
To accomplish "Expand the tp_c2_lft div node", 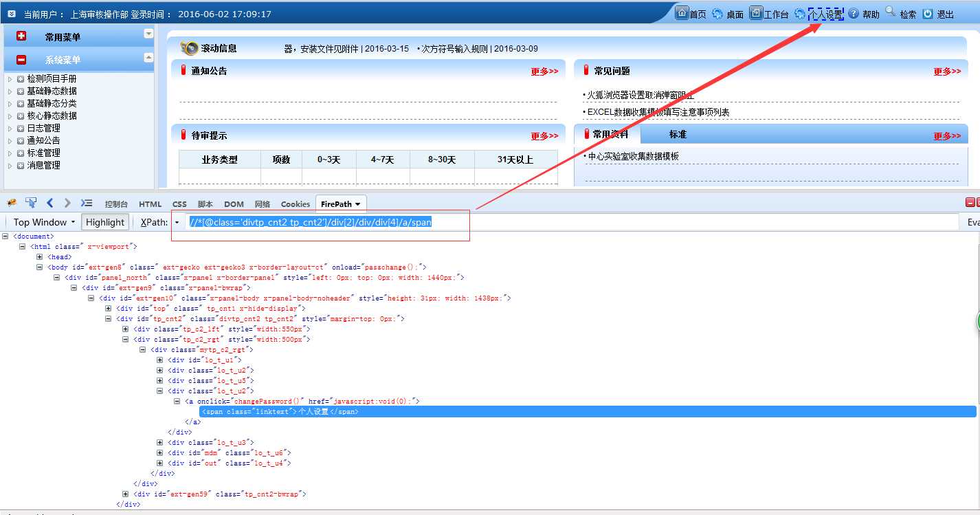I will (126, 329).
